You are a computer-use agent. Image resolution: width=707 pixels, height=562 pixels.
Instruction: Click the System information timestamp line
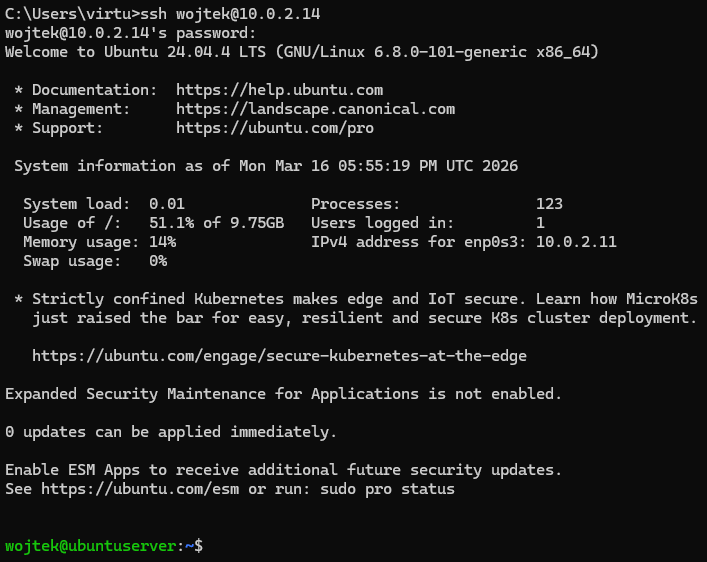[x=266, y=166]
